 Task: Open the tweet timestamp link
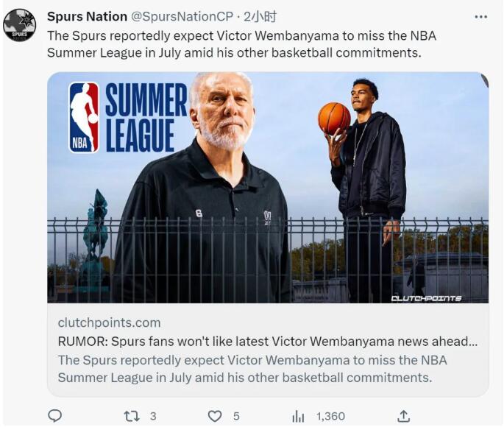tap(260, 16)
